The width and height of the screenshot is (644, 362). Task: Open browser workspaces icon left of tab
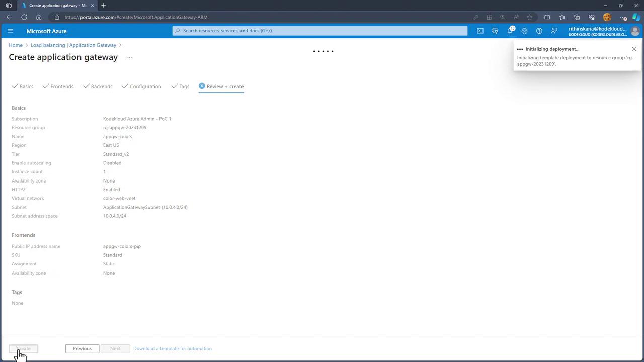(x=9, y=5)
